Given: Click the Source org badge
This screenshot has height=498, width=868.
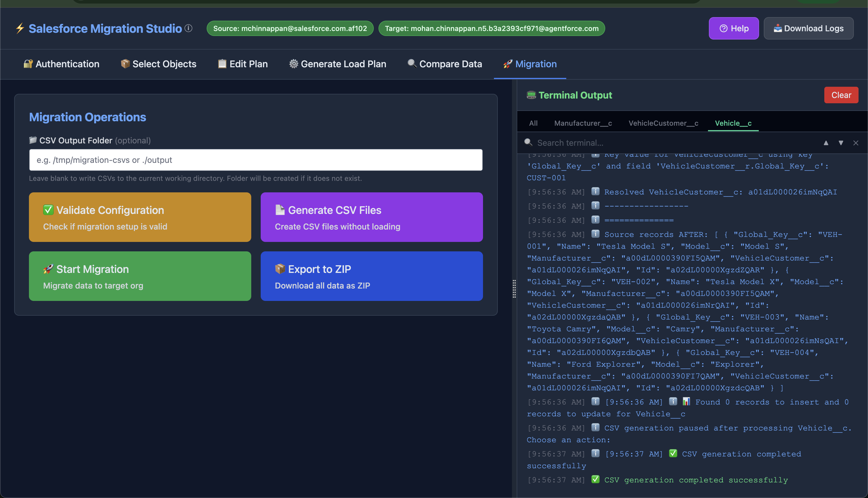Looking at the screenshot, I should 290,28.
